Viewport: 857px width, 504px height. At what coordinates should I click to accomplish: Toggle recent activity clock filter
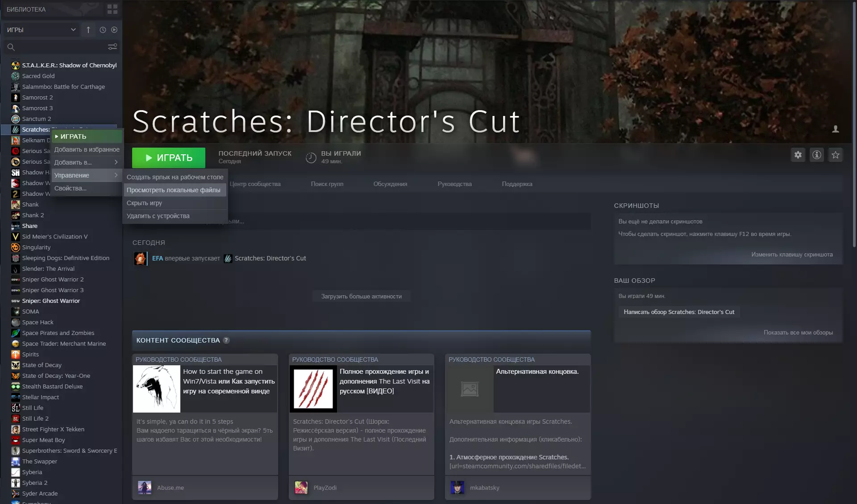[x=103, y=30]
